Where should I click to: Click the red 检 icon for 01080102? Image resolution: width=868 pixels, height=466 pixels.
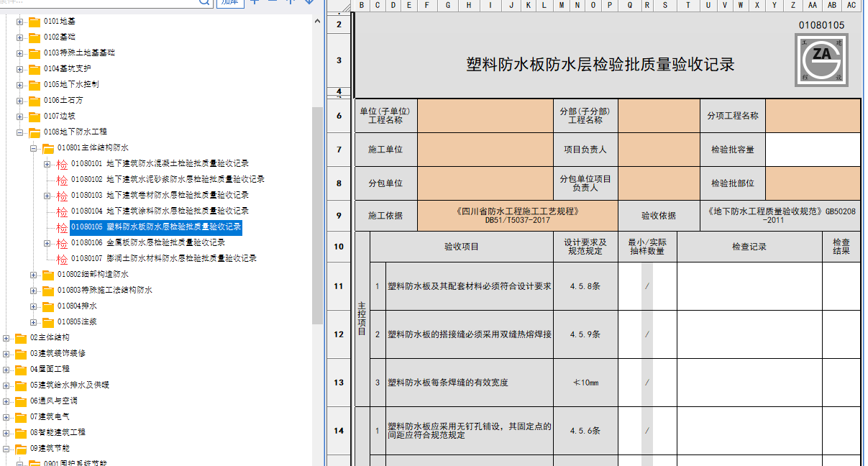pos(62,180)
